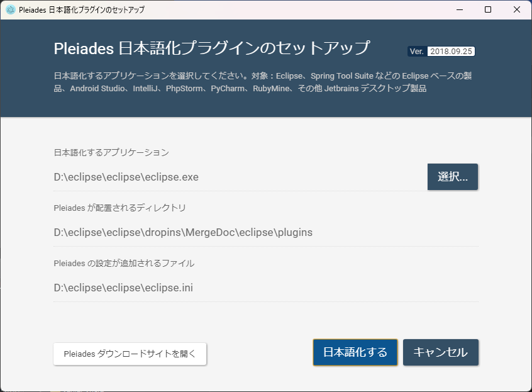Click the Ver. label in the header
Screen dimensions: 532x392
coord(416,51)
